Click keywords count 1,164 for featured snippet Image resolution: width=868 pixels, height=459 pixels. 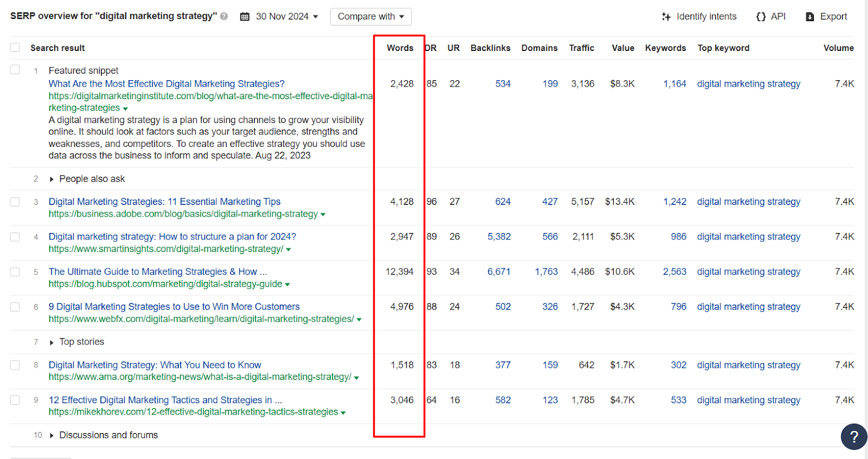pos(674,84)
